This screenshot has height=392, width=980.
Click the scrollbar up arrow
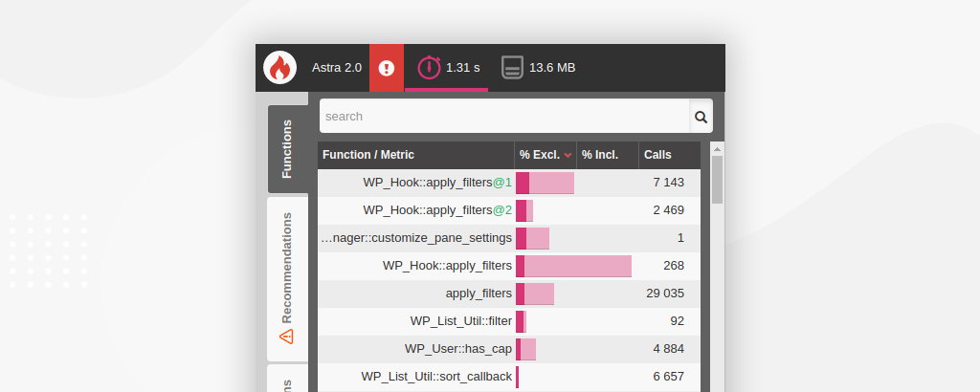(x=717, y=149)
